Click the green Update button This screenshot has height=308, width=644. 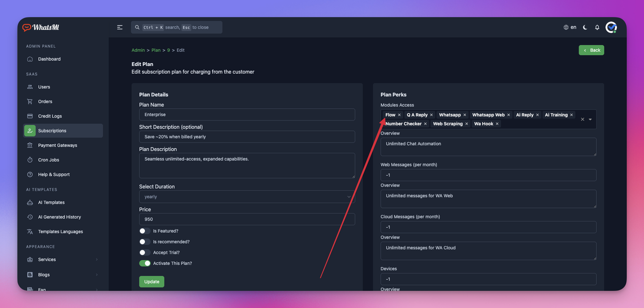click(x=151, y=281)
